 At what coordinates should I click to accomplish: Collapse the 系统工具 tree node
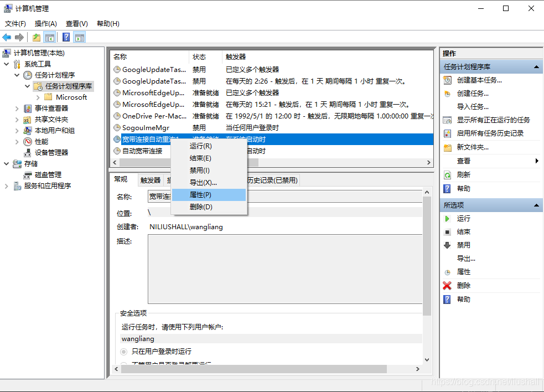point(6,64)
